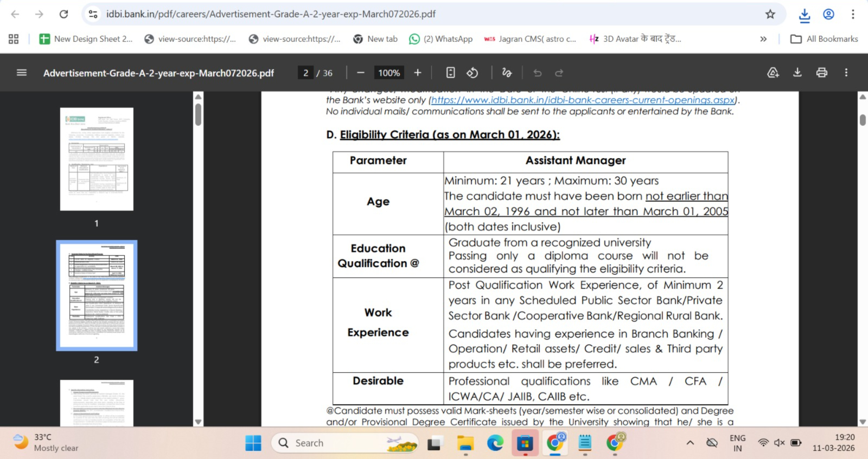Click the thumbnail panel scrollbar handle

[x=198, y=114]
